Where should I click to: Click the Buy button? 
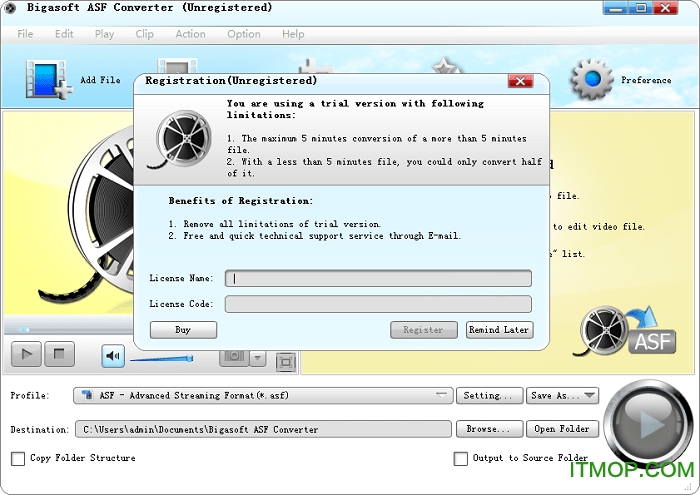pyautogui.click(x=183, y=330)
